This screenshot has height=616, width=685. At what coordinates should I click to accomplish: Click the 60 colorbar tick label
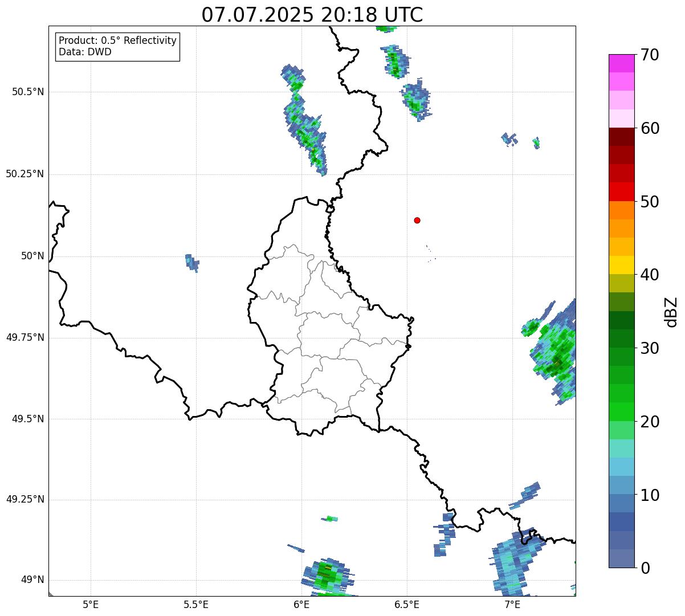pyautogui.click(x=650, y=128)
